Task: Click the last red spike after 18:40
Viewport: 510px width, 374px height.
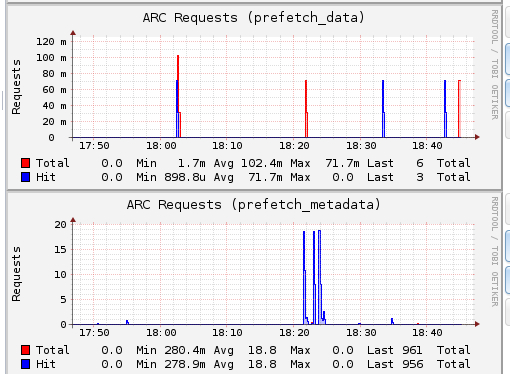Action: [459, 108]
